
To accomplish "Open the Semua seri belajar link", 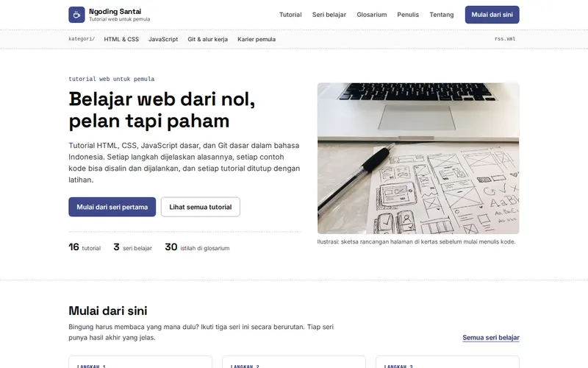I will [x=491, y=337].
